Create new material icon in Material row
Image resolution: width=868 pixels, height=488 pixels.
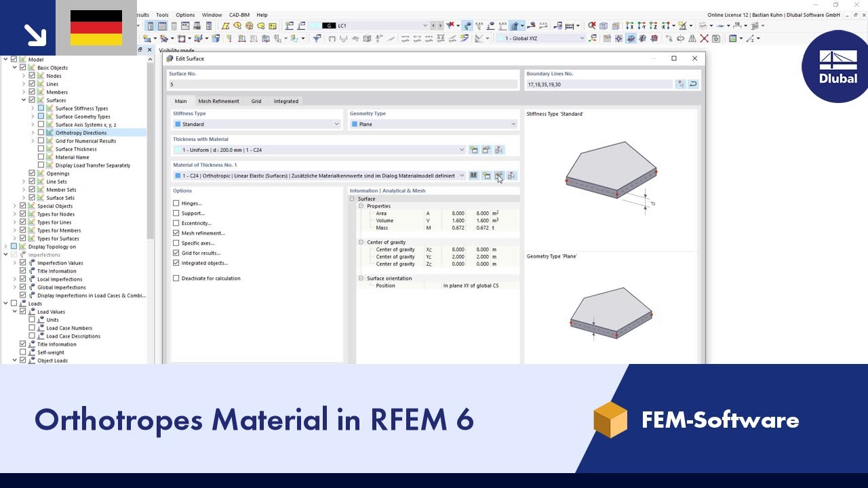486,176
